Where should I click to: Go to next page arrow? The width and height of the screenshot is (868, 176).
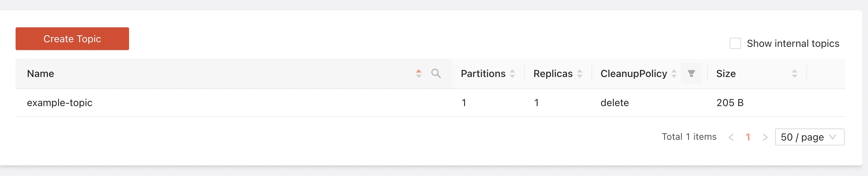coord(765,137)
